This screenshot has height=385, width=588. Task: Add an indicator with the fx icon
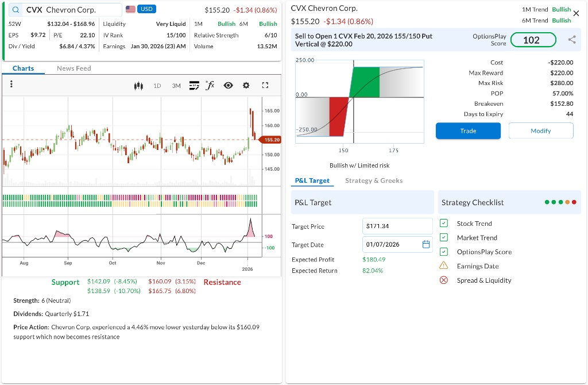[210, 85]
